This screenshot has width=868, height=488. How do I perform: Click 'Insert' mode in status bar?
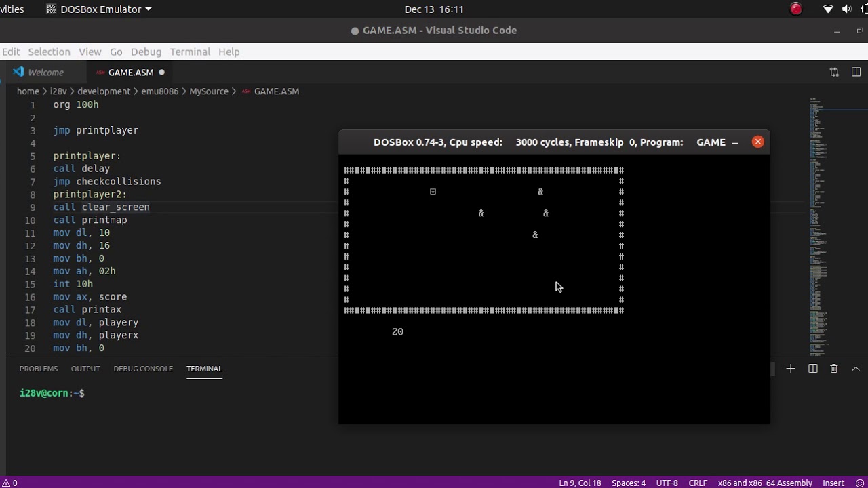tap(833, 483)
